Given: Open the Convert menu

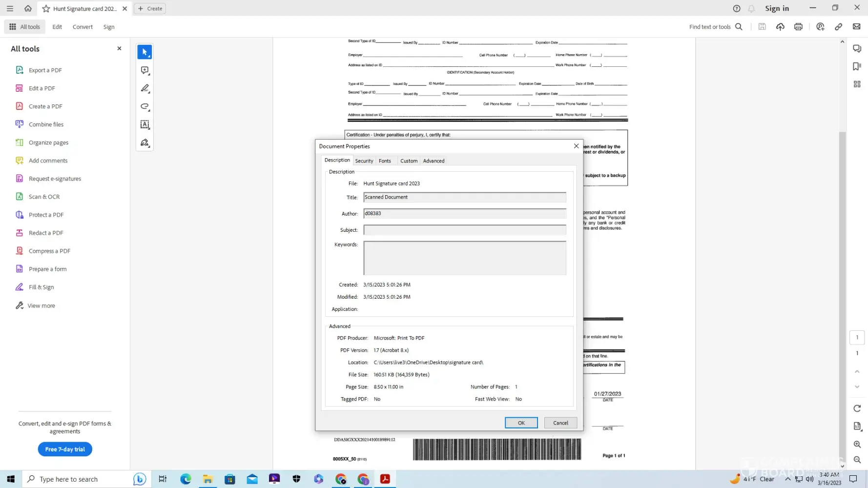Looking at the screenshot, I should click(83, 27).
